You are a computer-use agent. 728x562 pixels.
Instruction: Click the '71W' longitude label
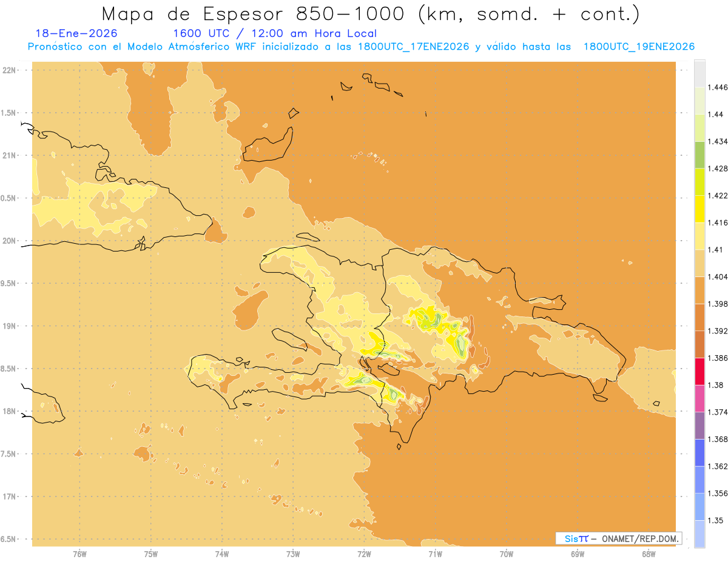435,554
